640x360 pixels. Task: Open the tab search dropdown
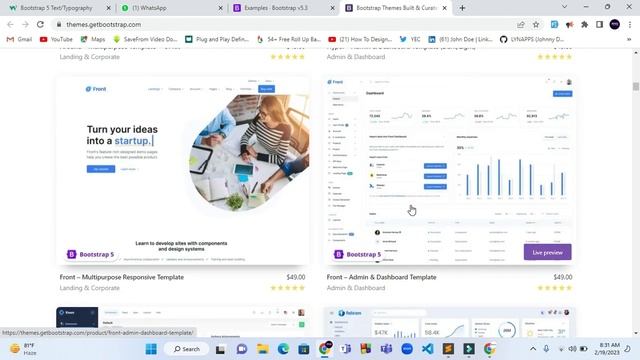[564, 7]
